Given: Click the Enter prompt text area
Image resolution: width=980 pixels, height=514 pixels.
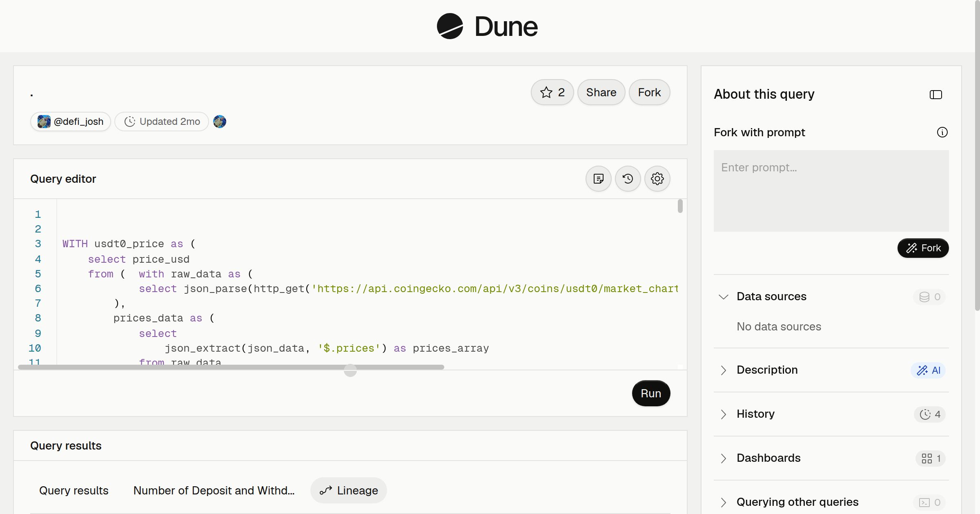Looking at the screenshot, I should pos(831,191).
